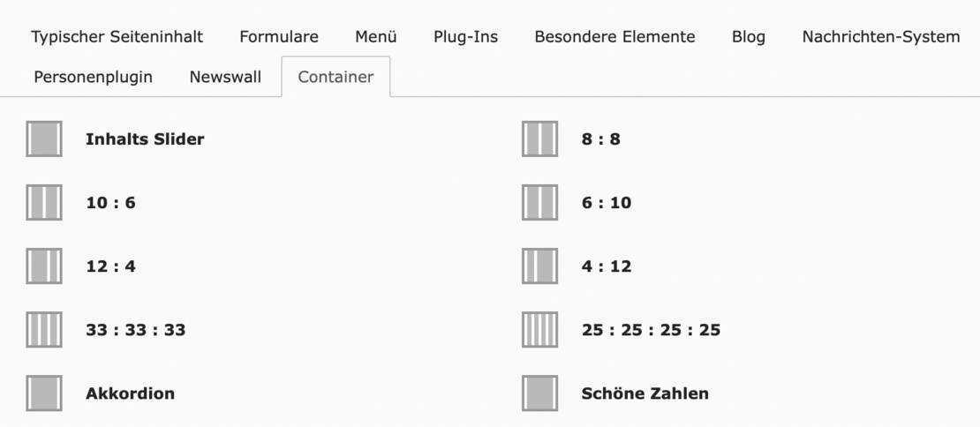980x427 pixels.
Task: Open the Formulare tab
Action: coord(279,37)
